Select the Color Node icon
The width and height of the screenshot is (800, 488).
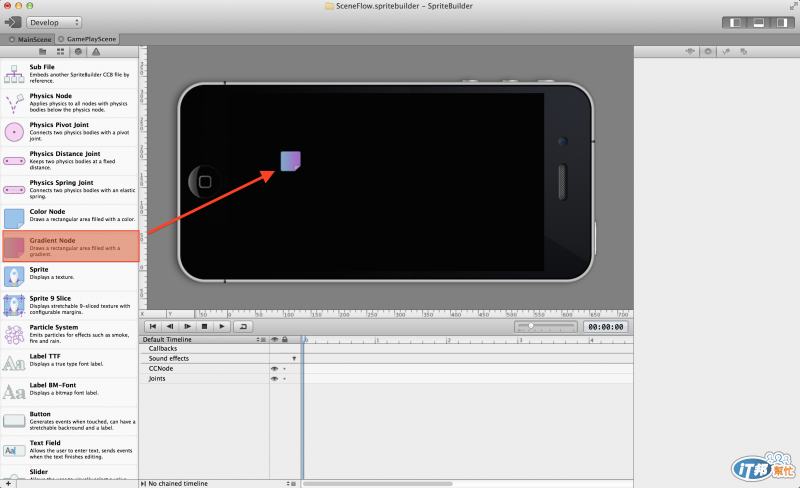click(x=14, y=218)
